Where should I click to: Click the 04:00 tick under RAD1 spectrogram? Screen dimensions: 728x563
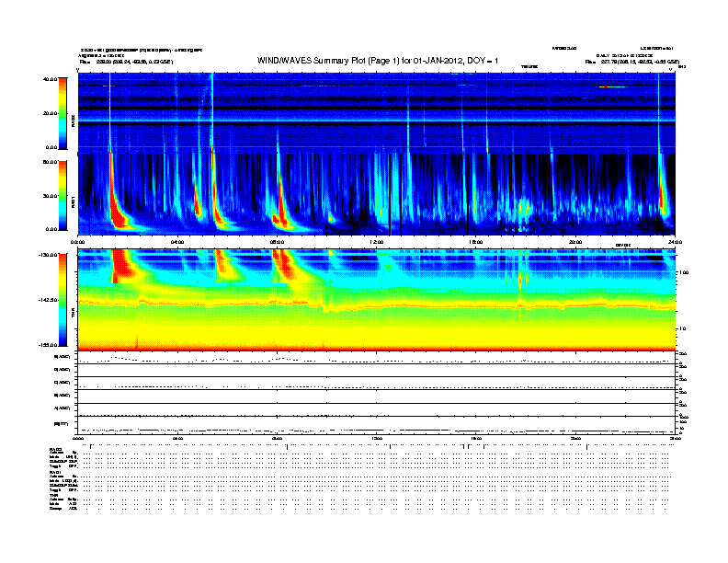pos(177,242)
